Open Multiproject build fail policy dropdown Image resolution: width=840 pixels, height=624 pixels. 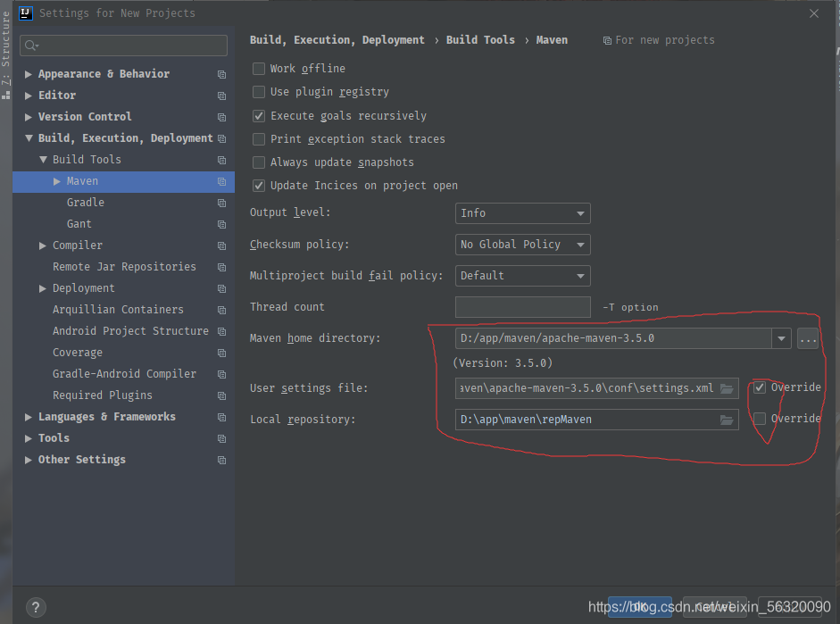point(522,276)
